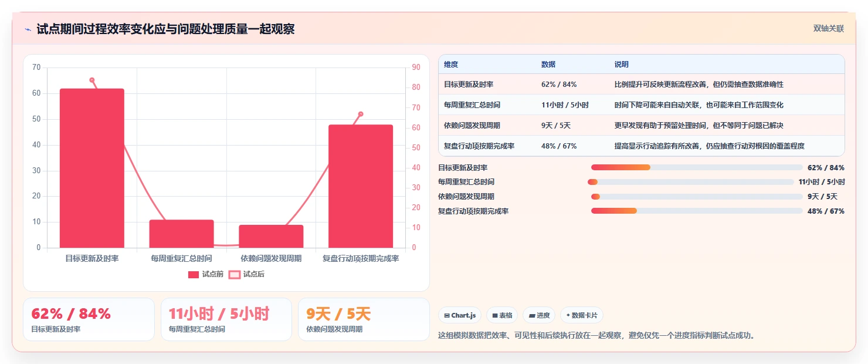This screenshot has height=364, width=868.
Task: Click the Chart.js tag icon
Action: 447,315
